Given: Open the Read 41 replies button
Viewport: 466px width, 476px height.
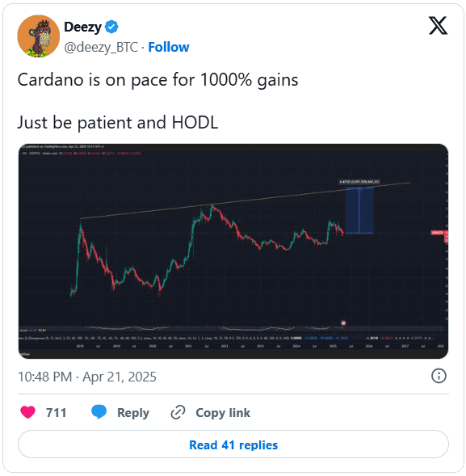Looking at the screenshot, I should pyautogui.click(x=233, y=444).
